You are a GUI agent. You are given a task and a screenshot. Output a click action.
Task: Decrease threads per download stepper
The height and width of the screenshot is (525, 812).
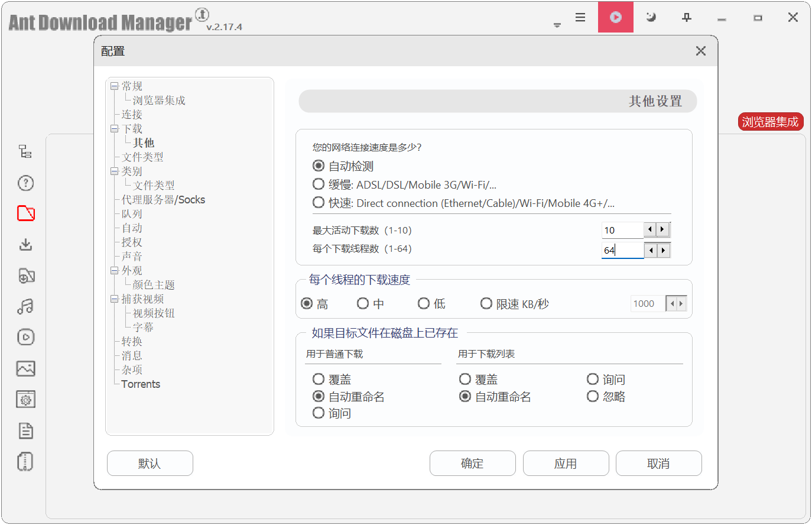pyautogui.click(x=651, y=250)
